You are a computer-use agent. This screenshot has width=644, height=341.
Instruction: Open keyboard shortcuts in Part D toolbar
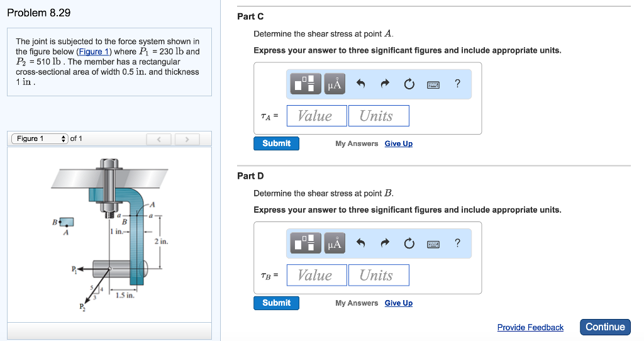433,244
